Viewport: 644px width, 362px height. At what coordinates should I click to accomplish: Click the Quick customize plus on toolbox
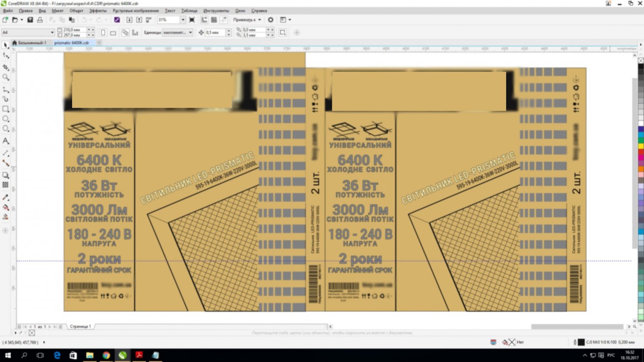tap(6, 231)
